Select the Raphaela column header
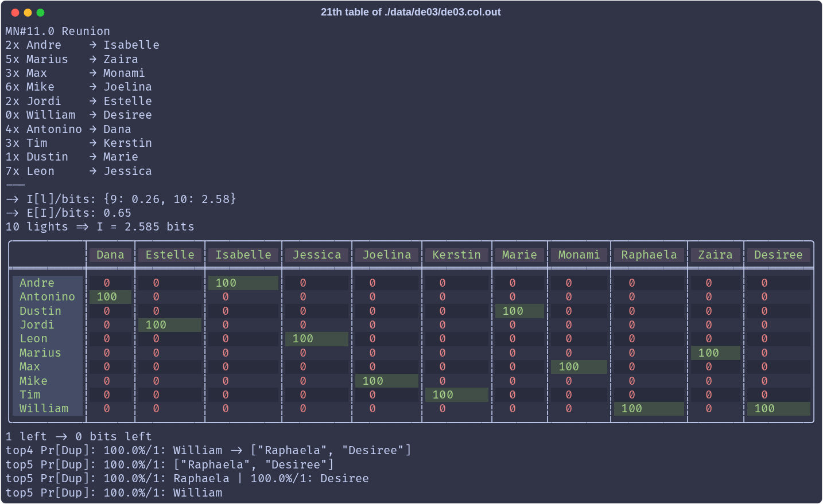The width and height of the screenshot is (823, 504). pos(649,255)
